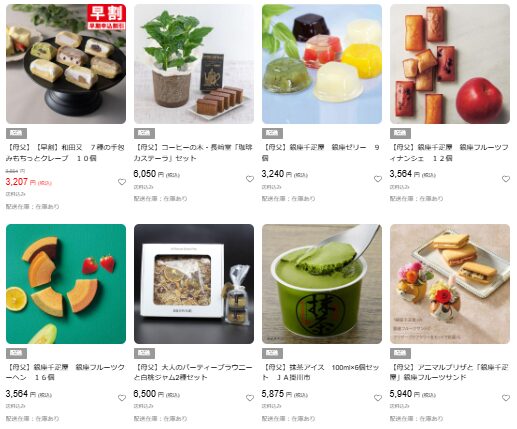Click the 早割 early discount badge
Image resolution: width=517 pixels, height=429 pixels.
107,17
